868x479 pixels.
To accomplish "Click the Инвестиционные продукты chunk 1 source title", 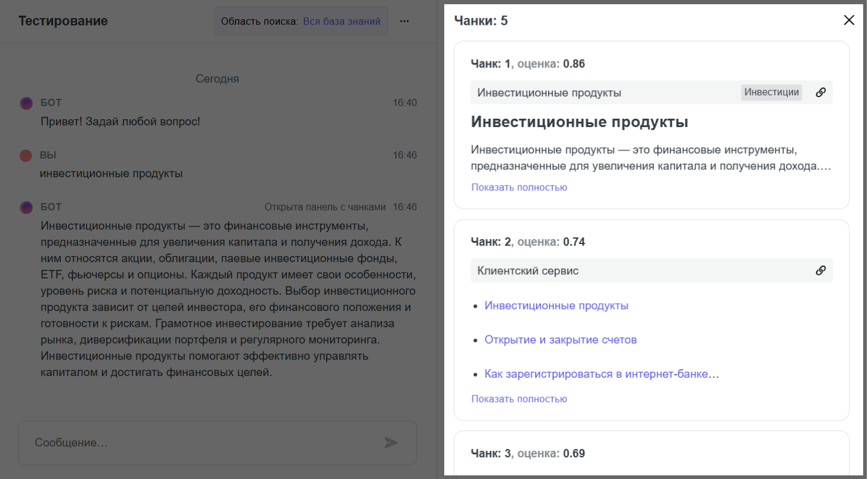I will (x=549, y=93).
